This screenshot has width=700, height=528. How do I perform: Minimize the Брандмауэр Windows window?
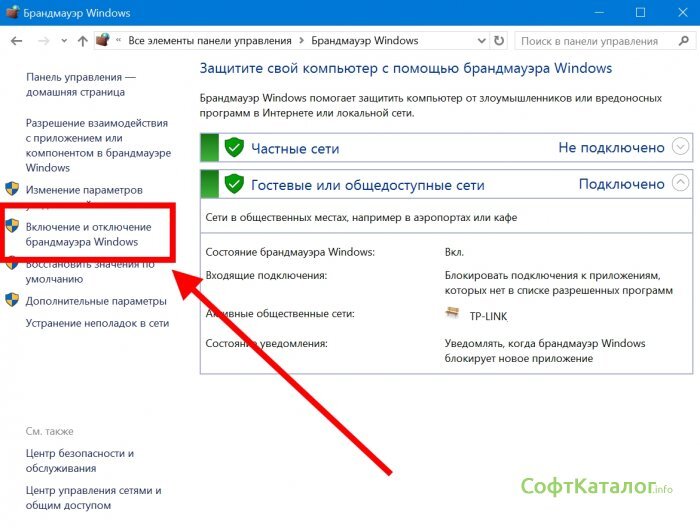[x=599, y=12]
